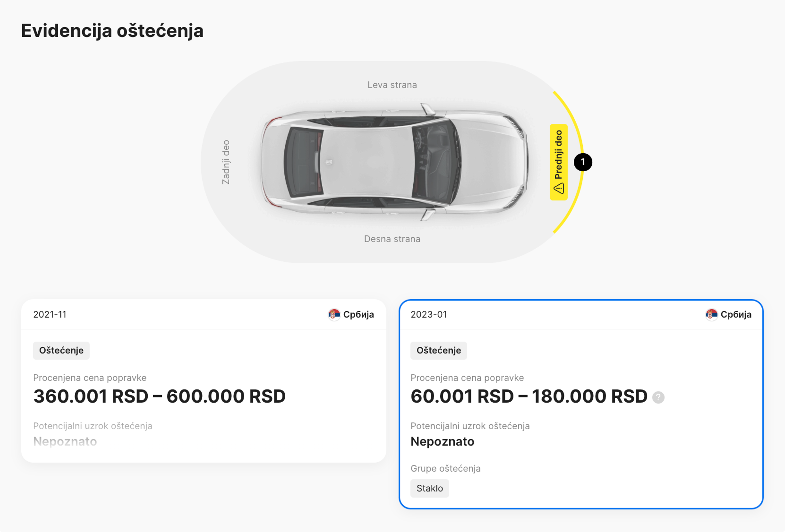Toggle the Oštećenje tag on the 2021-11 record
785x532 pixels.
coord(61,350)
